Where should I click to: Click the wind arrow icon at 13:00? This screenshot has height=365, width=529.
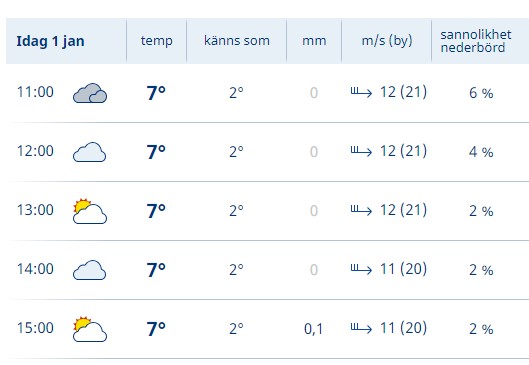pos(361,210)
